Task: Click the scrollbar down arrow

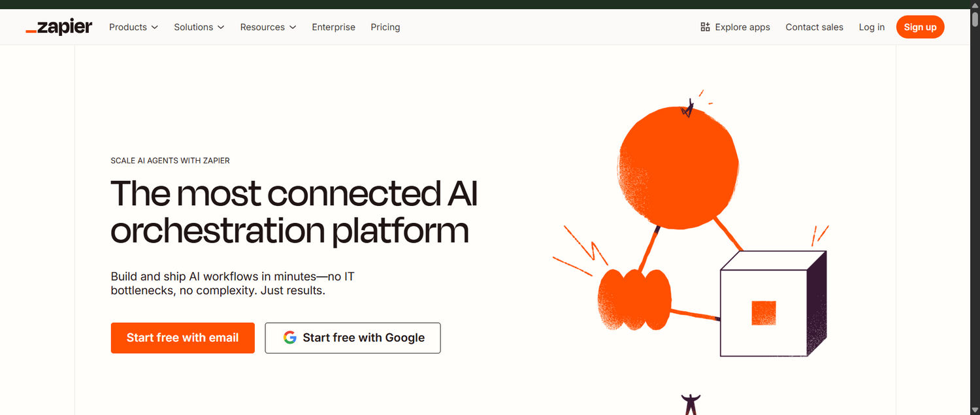Action: (975, 410)
